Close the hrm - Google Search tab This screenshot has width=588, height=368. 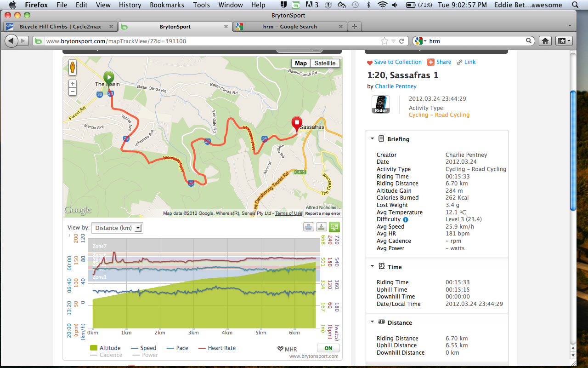341,27
